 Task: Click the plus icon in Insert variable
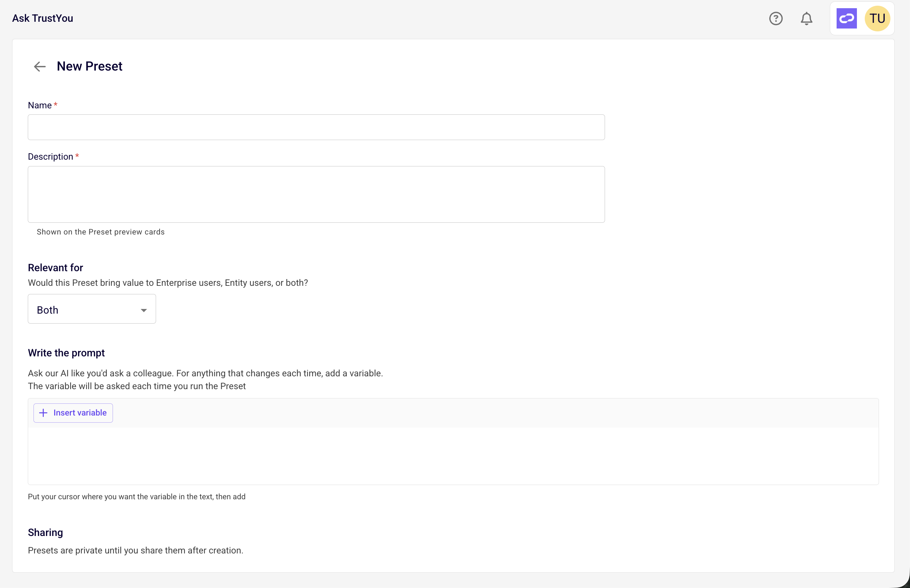[43, 413]
